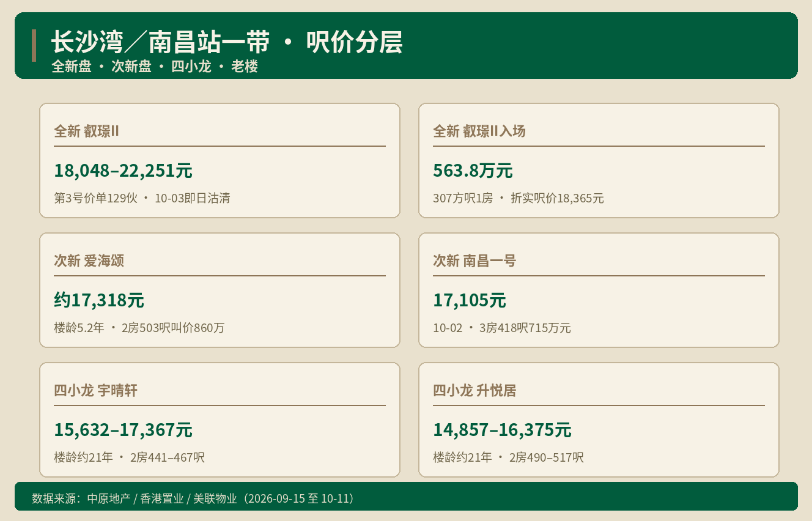Screen dimensions: 812x521
Task: Select the card heading 全新 叡璟II
Action: coord(86,131)
